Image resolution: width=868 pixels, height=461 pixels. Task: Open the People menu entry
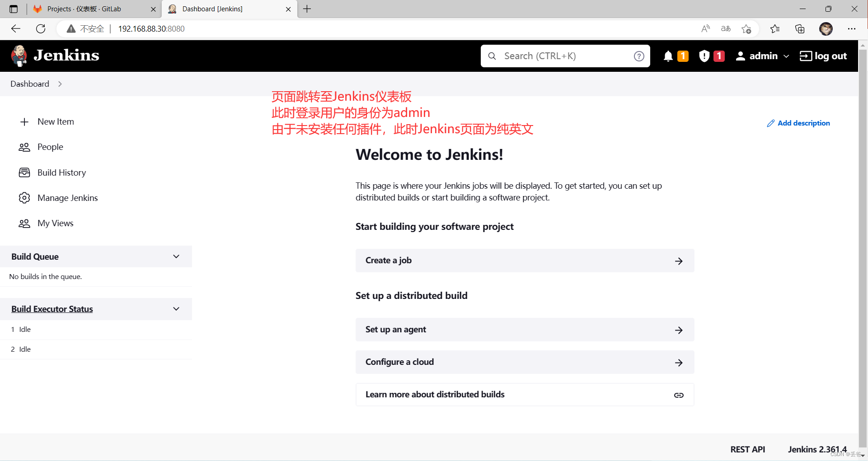tap(50, 147)
